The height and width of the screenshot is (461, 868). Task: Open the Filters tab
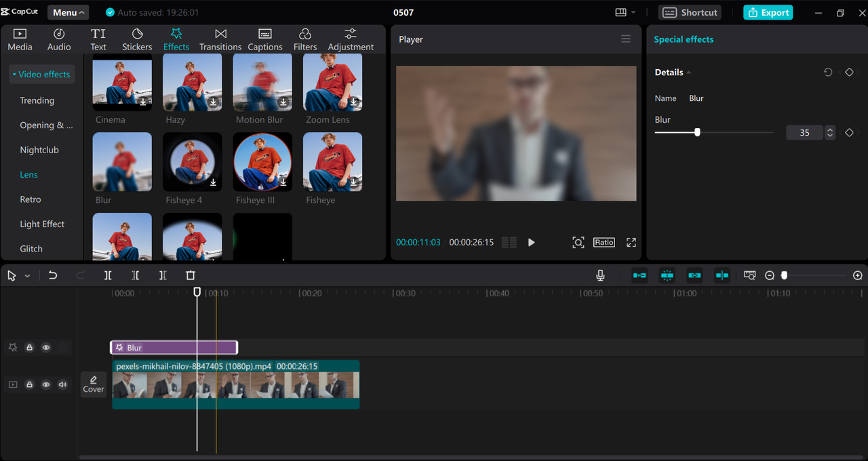pos(305,40)
